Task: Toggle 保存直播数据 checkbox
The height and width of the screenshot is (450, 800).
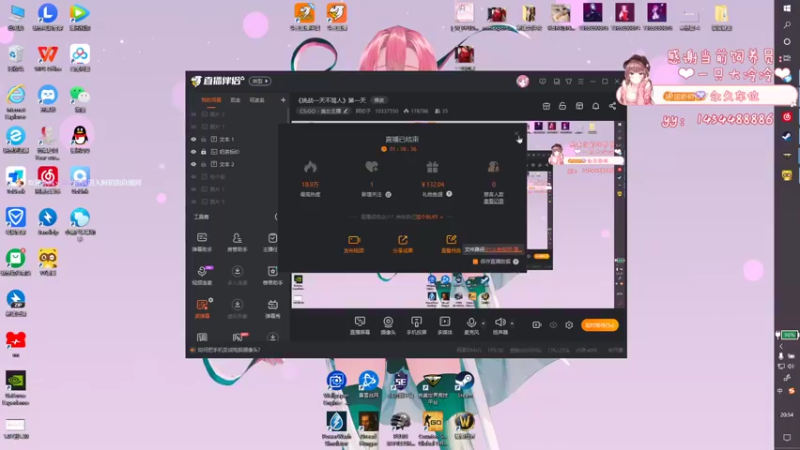Action: coord(476,262)
